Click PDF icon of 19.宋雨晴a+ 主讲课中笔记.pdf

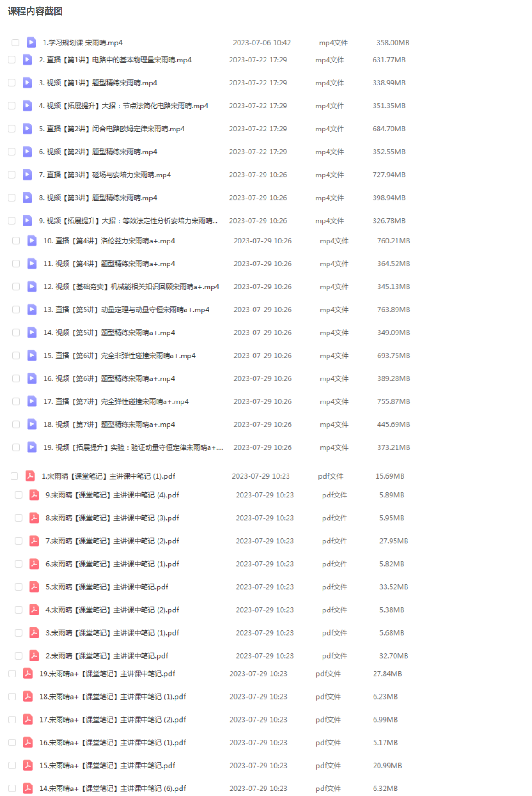pyautogui.click(x=28, y=673)
